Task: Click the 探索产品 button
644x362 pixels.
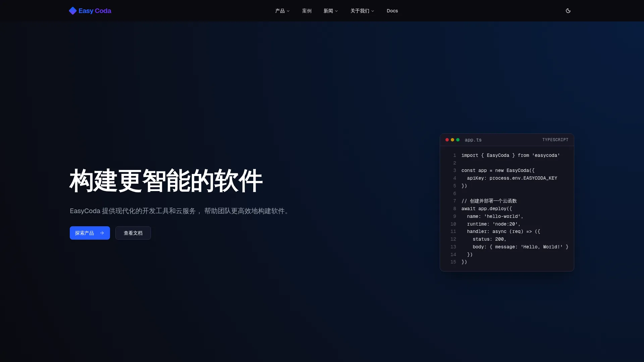Action: [x=90, y=233]
